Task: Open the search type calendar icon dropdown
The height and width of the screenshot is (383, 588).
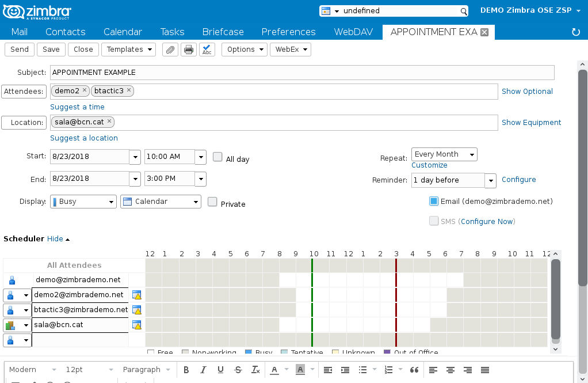Action: point(330,11)
